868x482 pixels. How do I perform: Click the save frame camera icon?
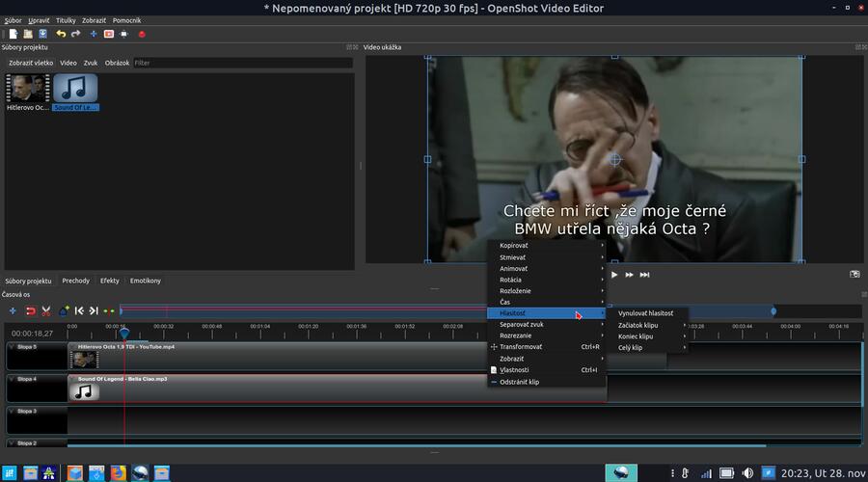pos(854,274)
